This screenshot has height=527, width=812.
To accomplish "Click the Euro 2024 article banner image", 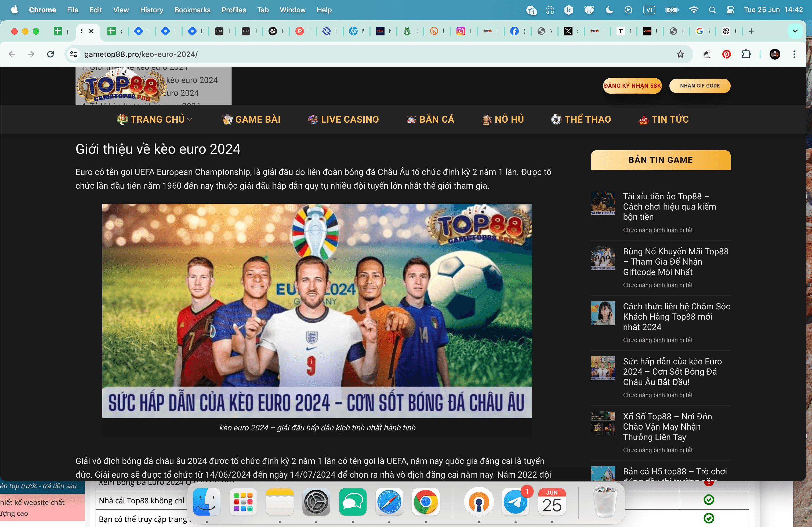I will (317, 310).
